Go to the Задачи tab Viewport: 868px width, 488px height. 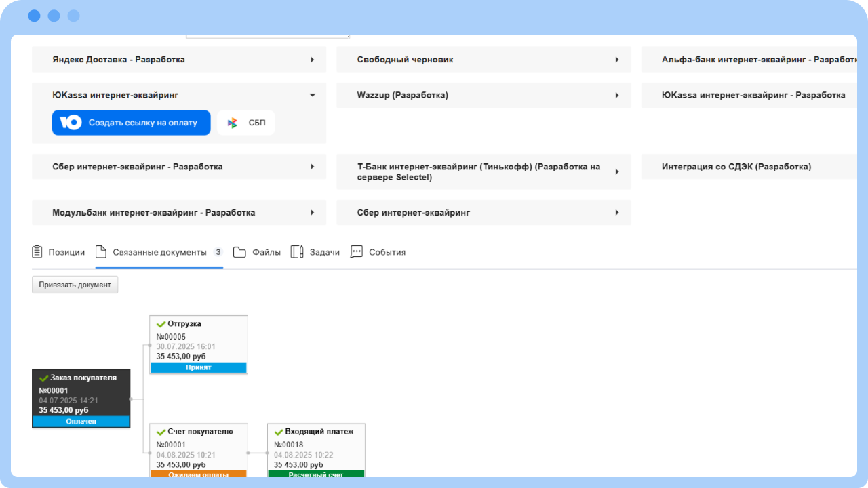315,252
